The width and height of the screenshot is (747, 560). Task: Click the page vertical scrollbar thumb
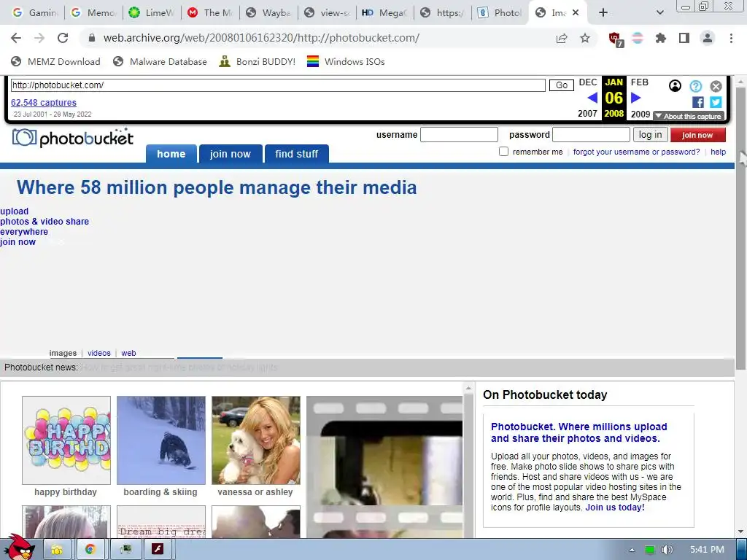[x=741, y=228]
